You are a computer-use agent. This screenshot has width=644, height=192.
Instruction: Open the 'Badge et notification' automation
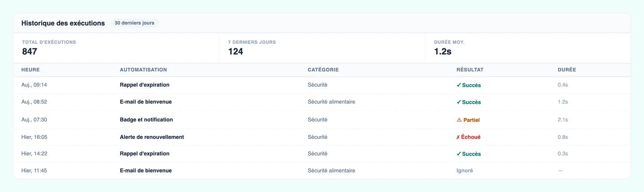(146, 120)
